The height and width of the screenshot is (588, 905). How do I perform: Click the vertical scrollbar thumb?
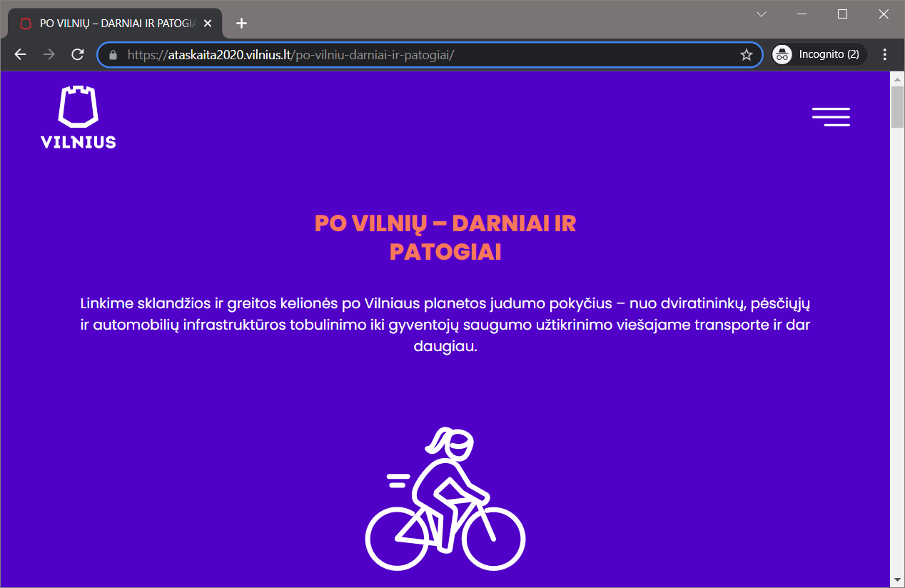coord(897,107)
